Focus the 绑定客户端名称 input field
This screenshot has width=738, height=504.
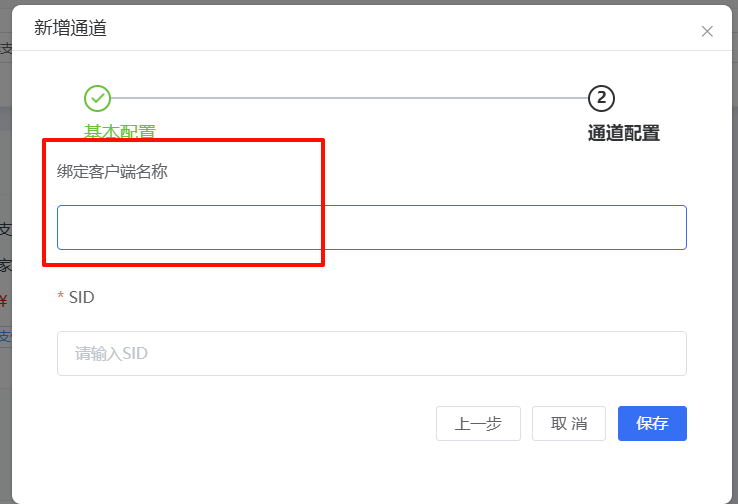point(372,227)
